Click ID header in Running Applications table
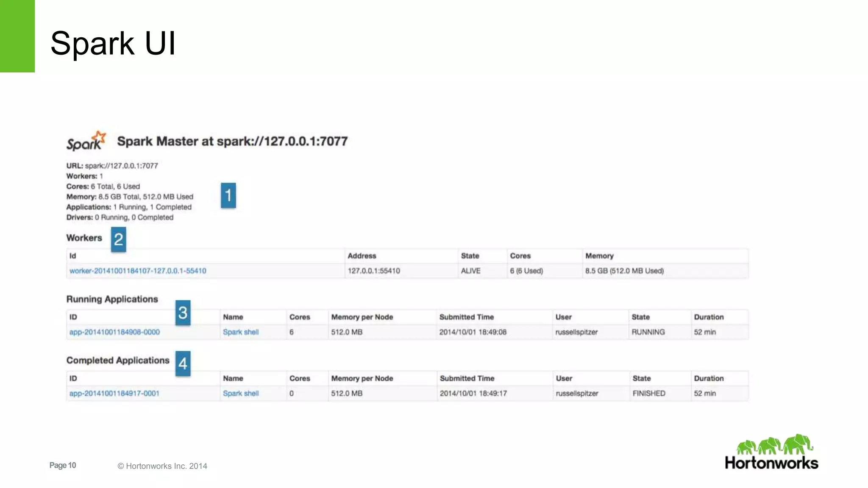Image resolution: width=868 pixels, height=488 pixels. tap(73, 317)
